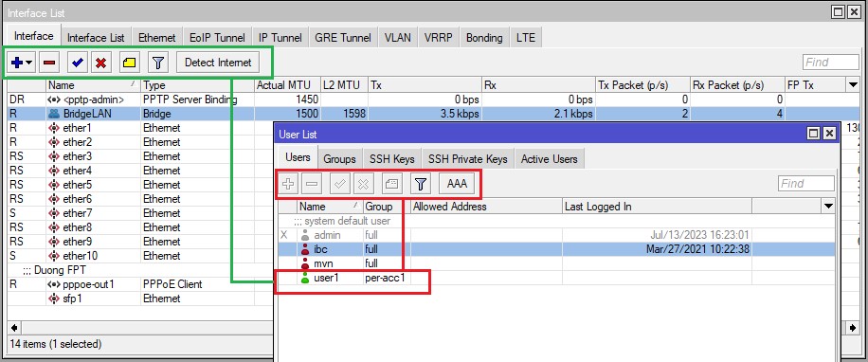
Task: Open the Interface List tab
Action: (96, 38)
